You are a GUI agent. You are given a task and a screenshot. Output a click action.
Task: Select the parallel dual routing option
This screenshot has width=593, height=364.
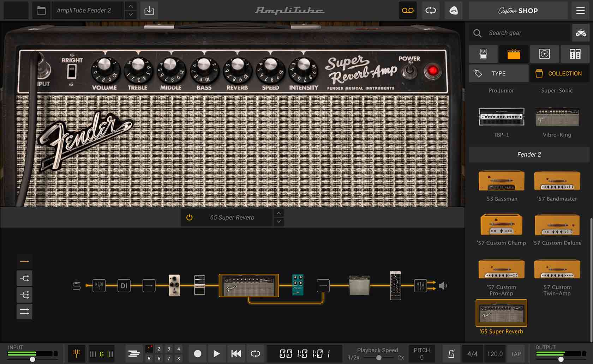click(x=24, y=311)
